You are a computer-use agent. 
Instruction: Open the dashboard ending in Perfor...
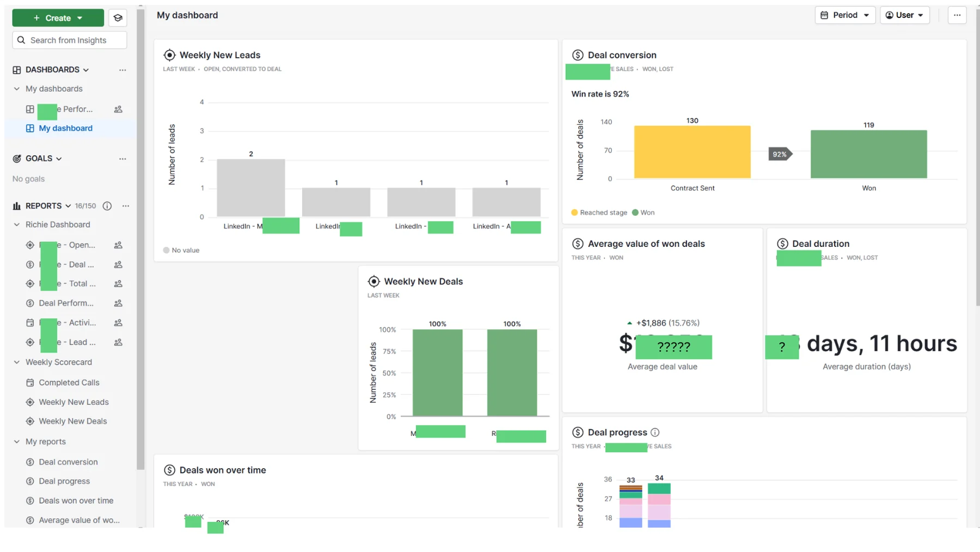(x=65, y=109)
